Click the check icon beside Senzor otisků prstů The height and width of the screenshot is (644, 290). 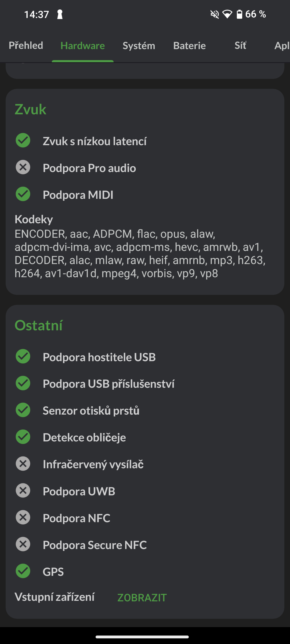tap(23, 410)
